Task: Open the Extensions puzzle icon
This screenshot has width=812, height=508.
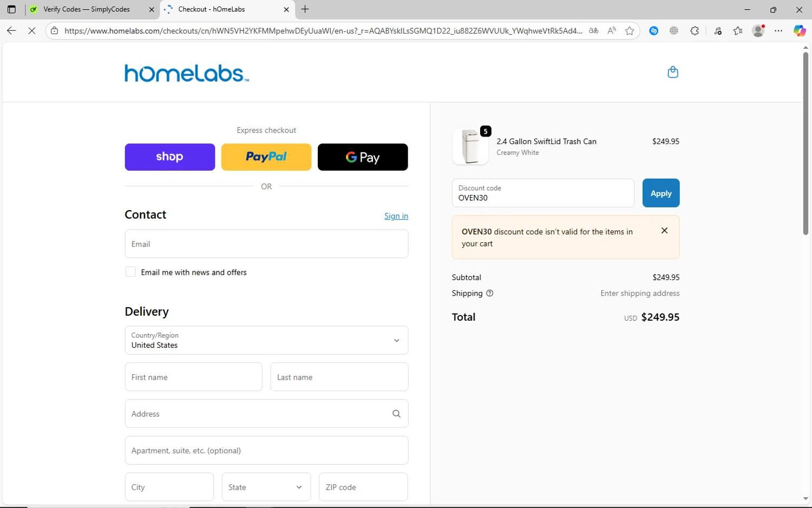Action: 695,31
